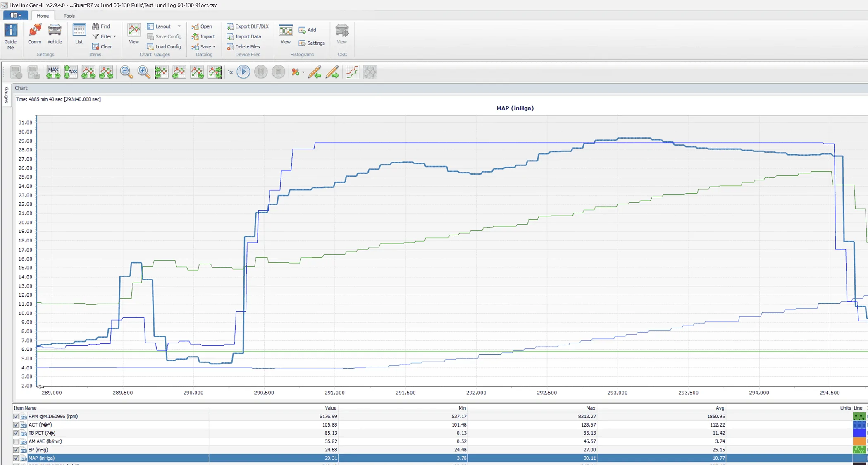The width and height of the screenshot is (868, 465).
Task: Zoom in with the plus magnifier
Action: pyautogui.click(x=143, y=72)
